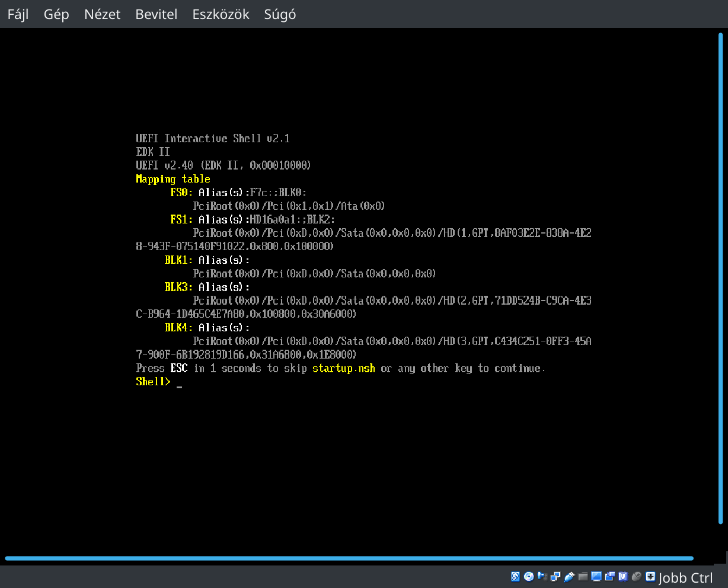728x588 pixels.
Task: Click the BLK3: mapping label
Action: [x=178, y=287]
